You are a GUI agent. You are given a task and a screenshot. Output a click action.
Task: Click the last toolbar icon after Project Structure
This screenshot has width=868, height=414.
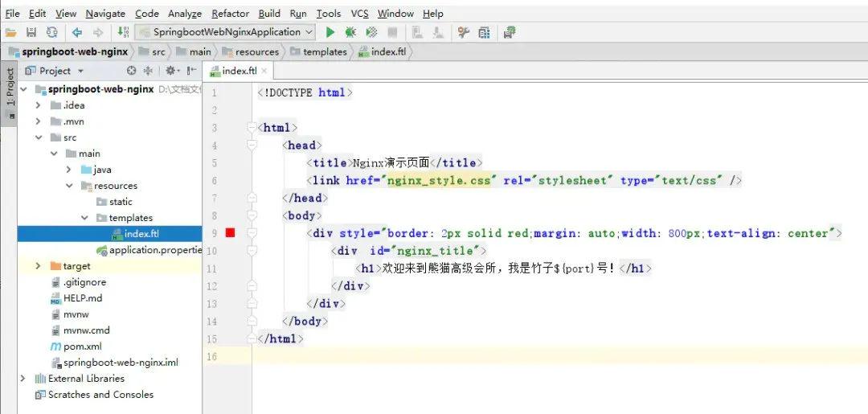[510, 33]
